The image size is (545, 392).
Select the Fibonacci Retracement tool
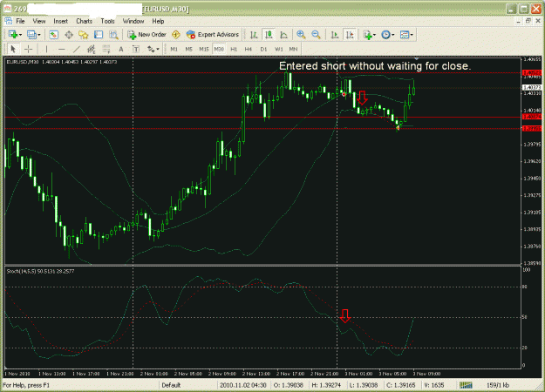coord(106,49)
